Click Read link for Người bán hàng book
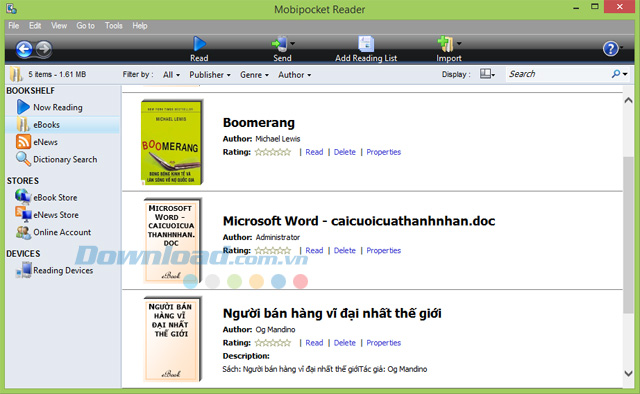 pos(314,343)
